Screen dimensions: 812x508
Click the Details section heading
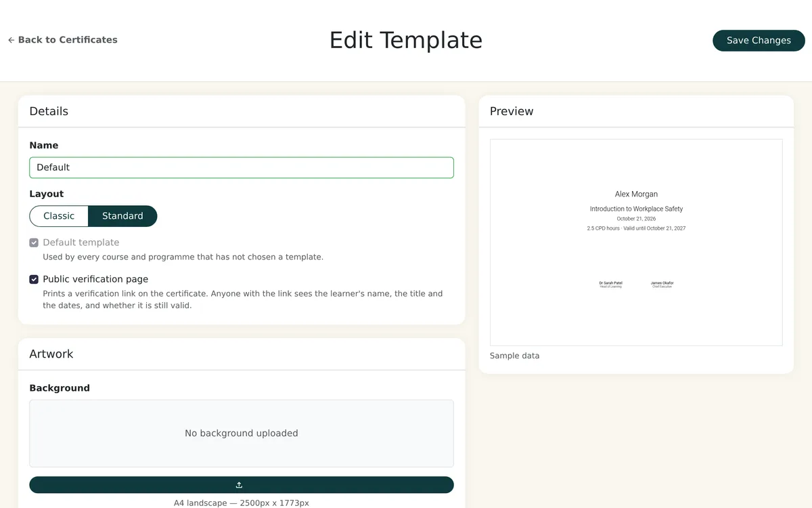49,111
